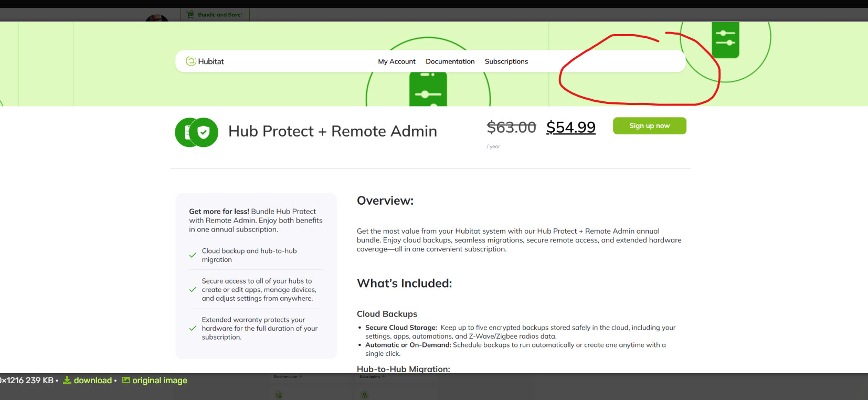The width and height of the screenshot is (868, 400).
Task: Click the dimmed lock icon at the bottom
Action: click(364, 395)
